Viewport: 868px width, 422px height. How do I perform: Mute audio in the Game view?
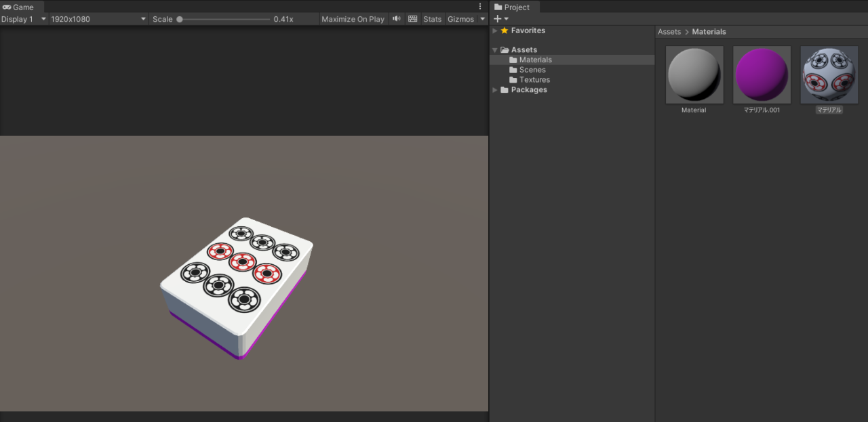pos(396,18)
